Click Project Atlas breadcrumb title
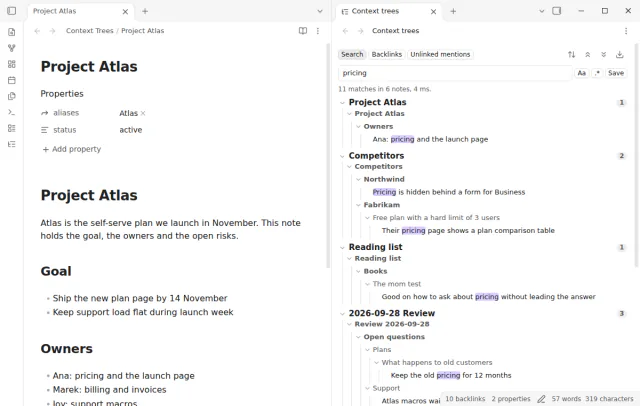 click(x=142, y=31)
